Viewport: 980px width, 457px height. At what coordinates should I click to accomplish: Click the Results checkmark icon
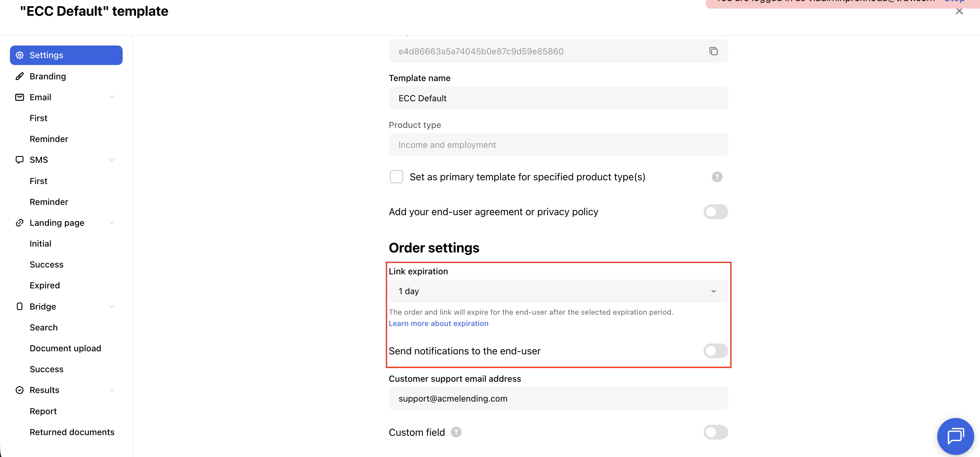[19, 390]
